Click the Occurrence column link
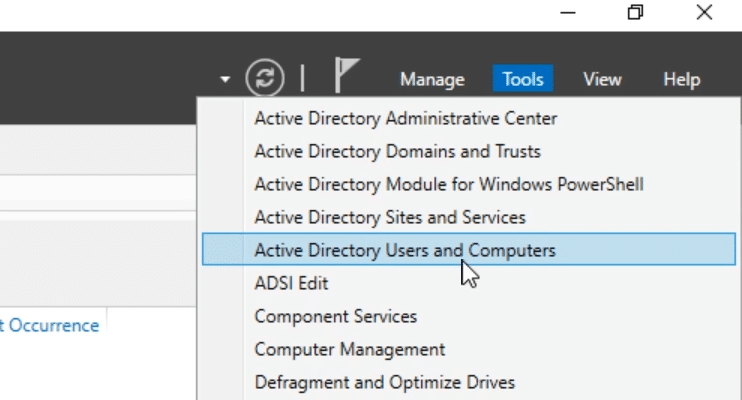 pyautogui.click(x=50, y=326)
